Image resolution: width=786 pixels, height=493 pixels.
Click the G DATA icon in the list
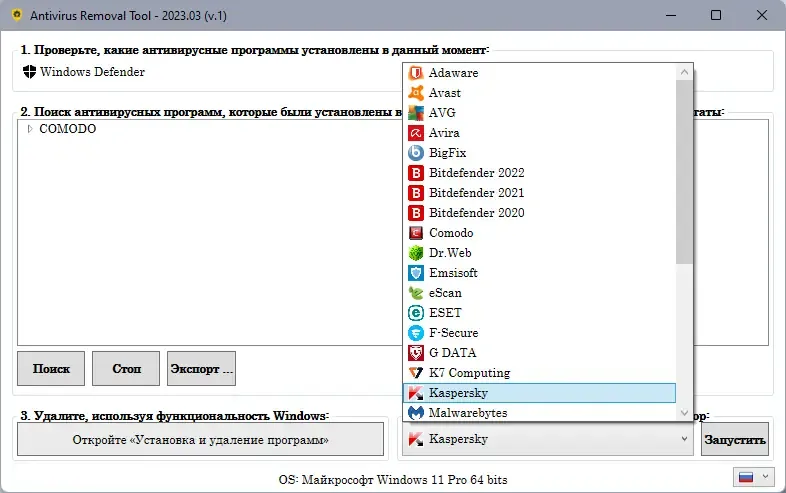pos(416,353)
